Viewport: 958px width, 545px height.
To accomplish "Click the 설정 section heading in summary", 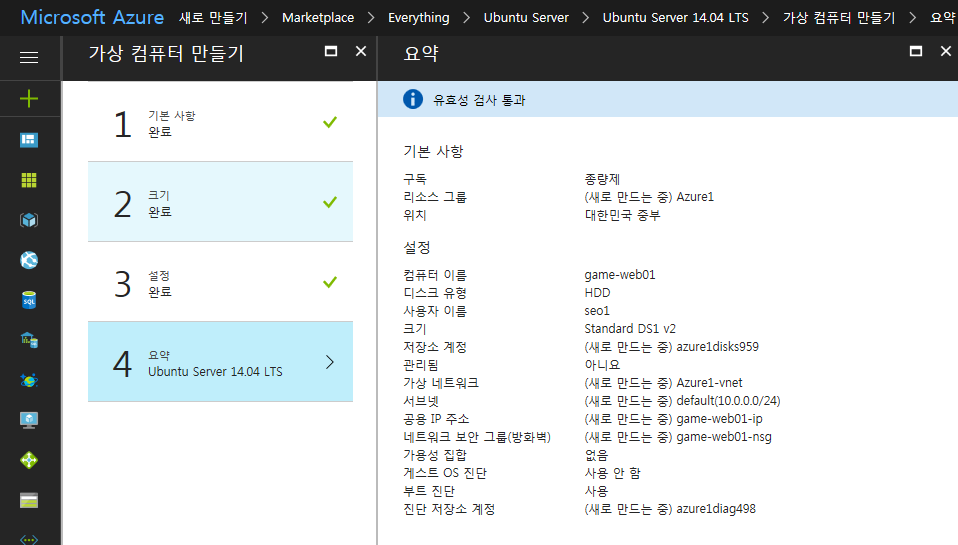I will click(x=417, y=247).
